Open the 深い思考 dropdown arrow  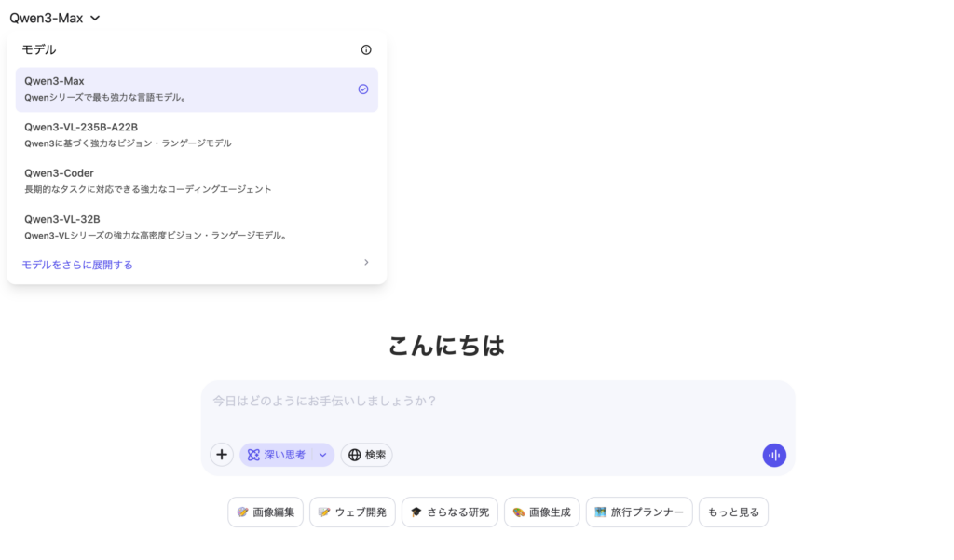coord(323,455)
